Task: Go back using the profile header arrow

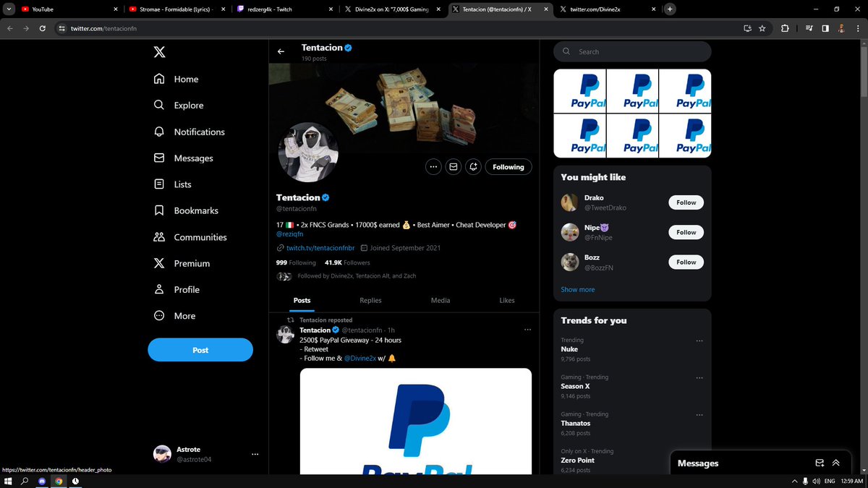Action: [x=281, y=52]
